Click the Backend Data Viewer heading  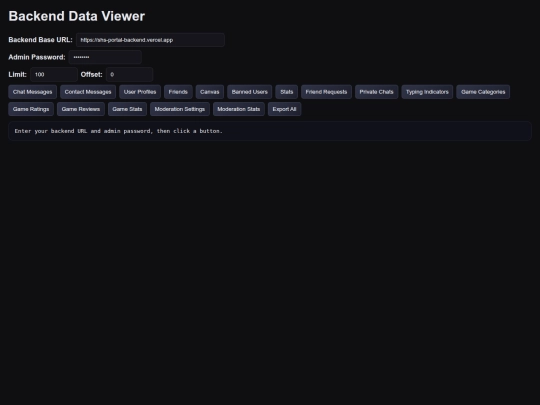[x=76, y=16]
